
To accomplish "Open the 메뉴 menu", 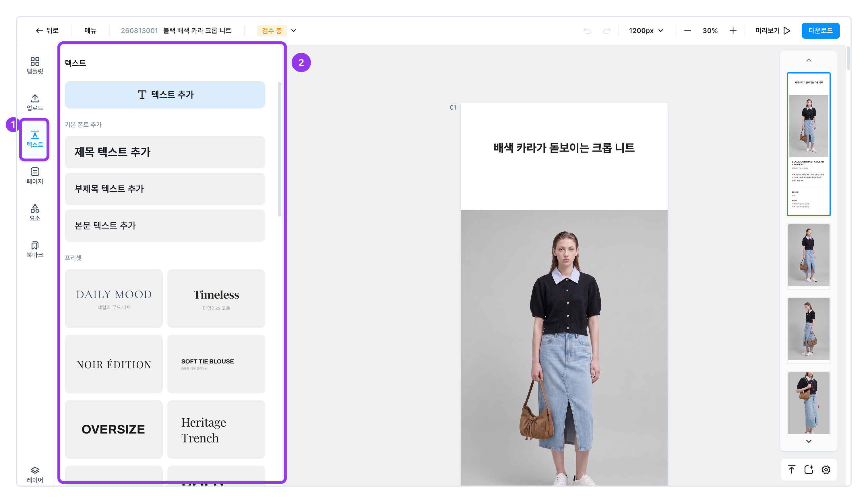I will [90, 31].
